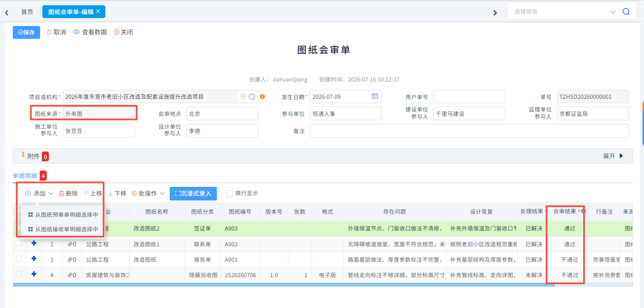Click the 隐蔽验收图 cell

pyautogui.click(x=203, y=275)
